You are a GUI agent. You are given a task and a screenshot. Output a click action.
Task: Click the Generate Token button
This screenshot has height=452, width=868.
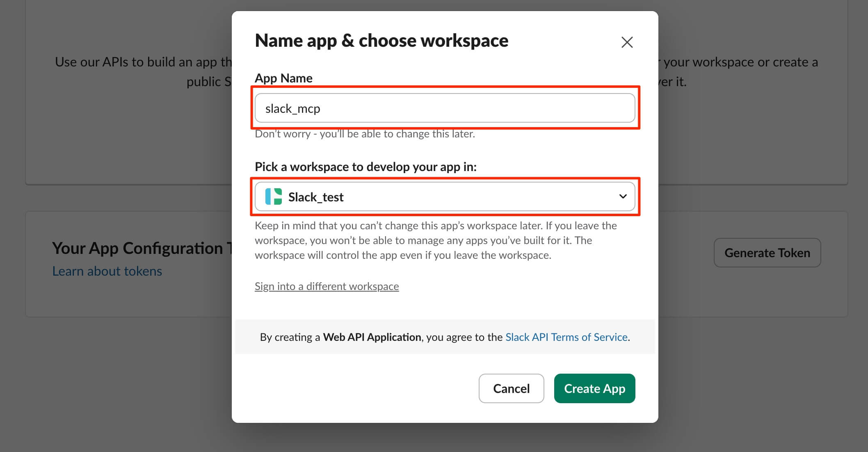767,253
